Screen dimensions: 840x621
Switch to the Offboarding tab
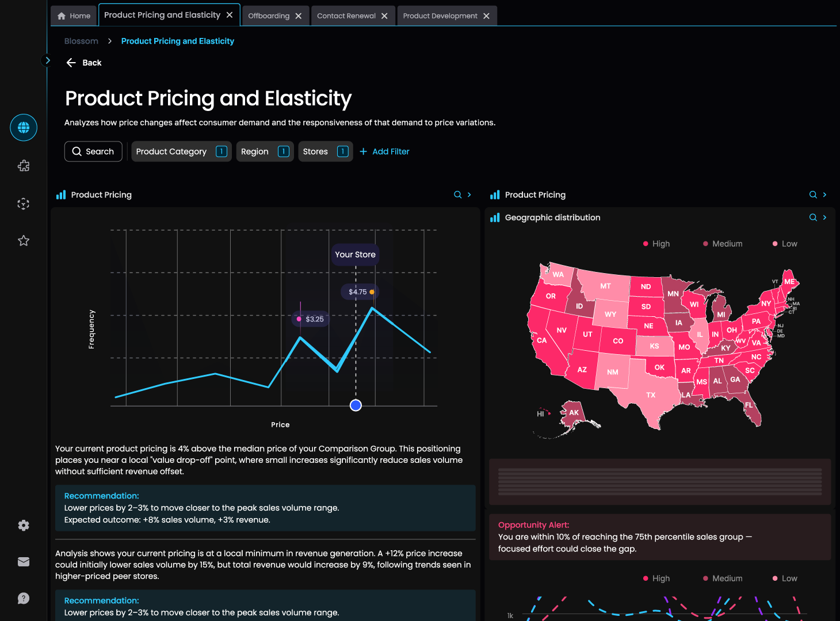(269, 16)
